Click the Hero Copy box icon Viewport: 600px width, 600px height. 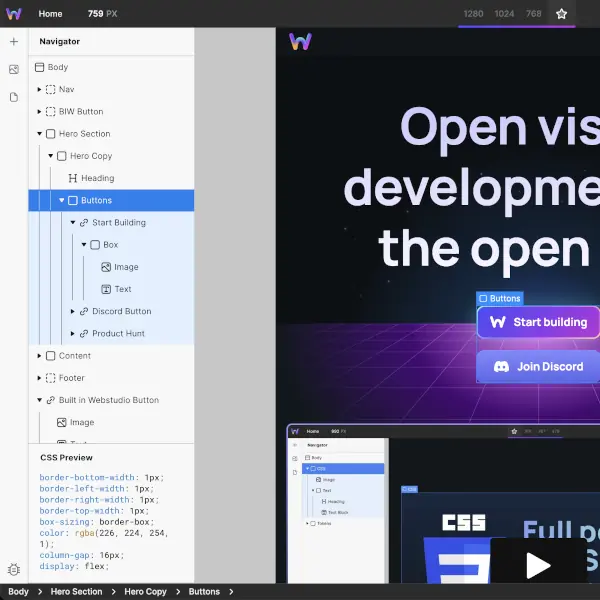click(x=62, y=156)
